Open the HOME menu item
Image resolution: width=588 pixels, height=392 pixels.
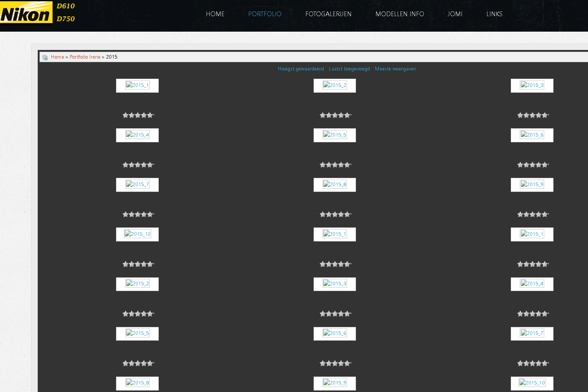click(215, 14)
